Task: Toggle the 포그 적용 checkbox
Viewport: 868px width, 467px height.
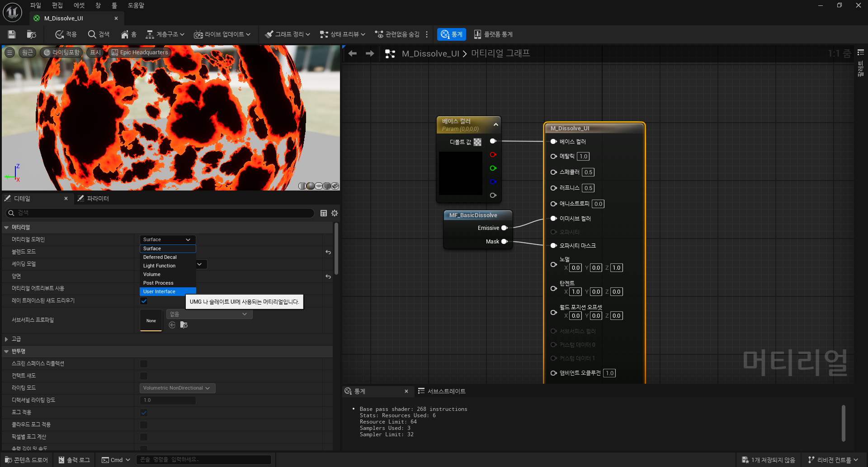Action: click(144, 413)
